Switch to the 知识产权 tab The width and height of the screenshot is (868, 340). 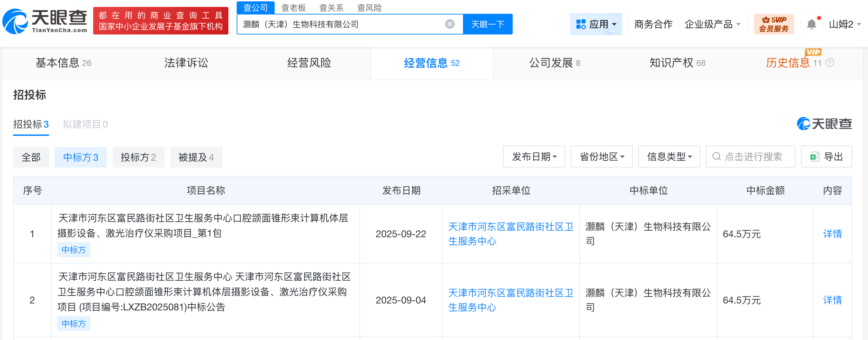[677, 63]
